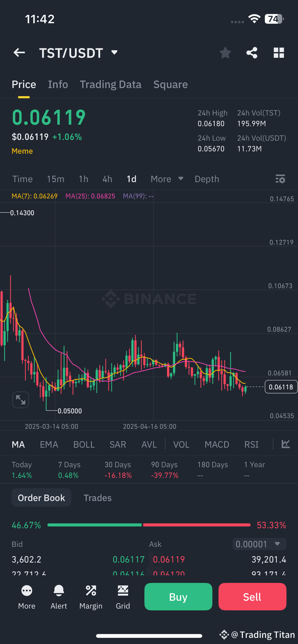Screen dimensions: 298x644
Task: Open Margin trading icon
Action: click(91, 597)
